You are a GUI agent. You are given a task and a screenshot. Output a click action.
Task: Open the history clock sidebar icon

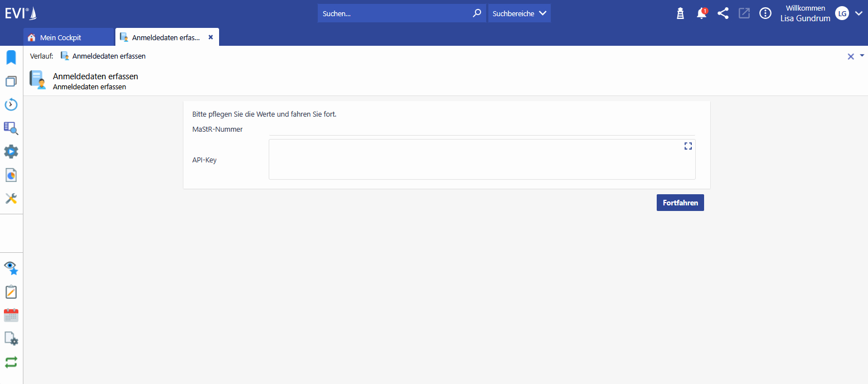(11, 104)
